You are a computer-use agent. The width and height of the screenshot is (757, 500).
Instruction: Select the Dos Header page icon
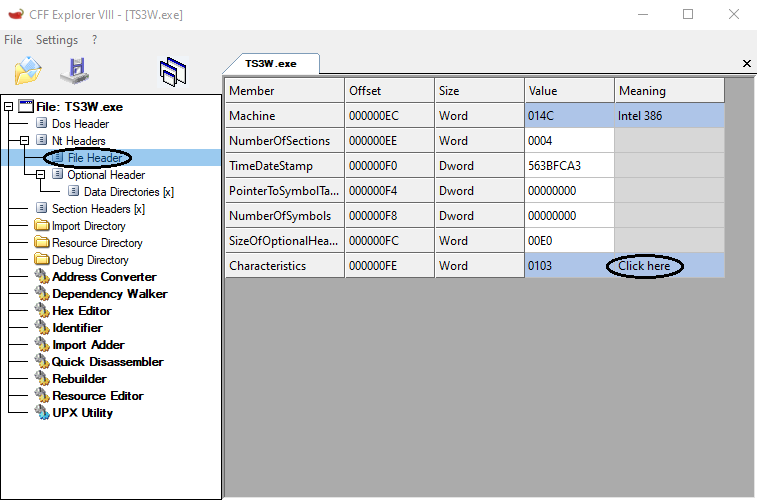tap(42, 123)
